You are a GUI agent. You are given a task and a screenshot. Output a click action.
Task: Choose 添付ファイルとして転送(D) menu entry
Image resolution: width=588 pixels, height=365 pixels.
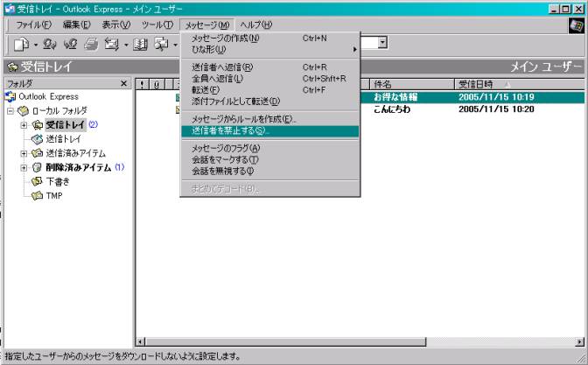(x=270, y=102)
